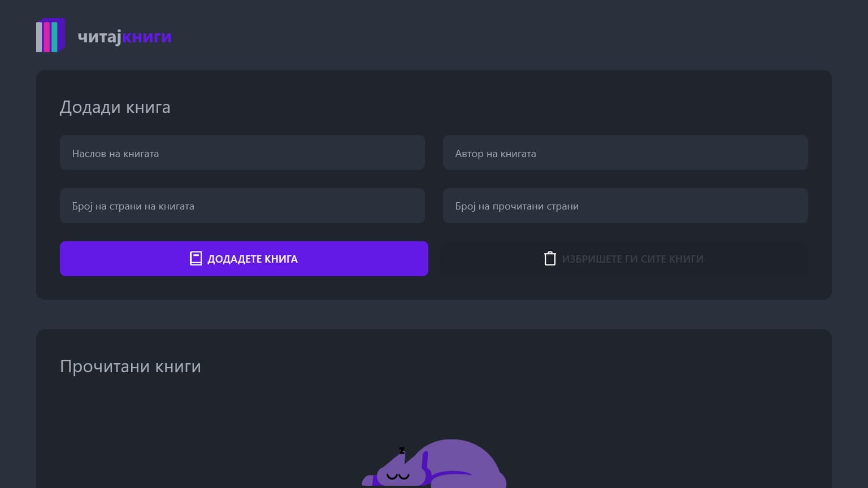Click the teal book spine in the logo

tap(54, 37)
